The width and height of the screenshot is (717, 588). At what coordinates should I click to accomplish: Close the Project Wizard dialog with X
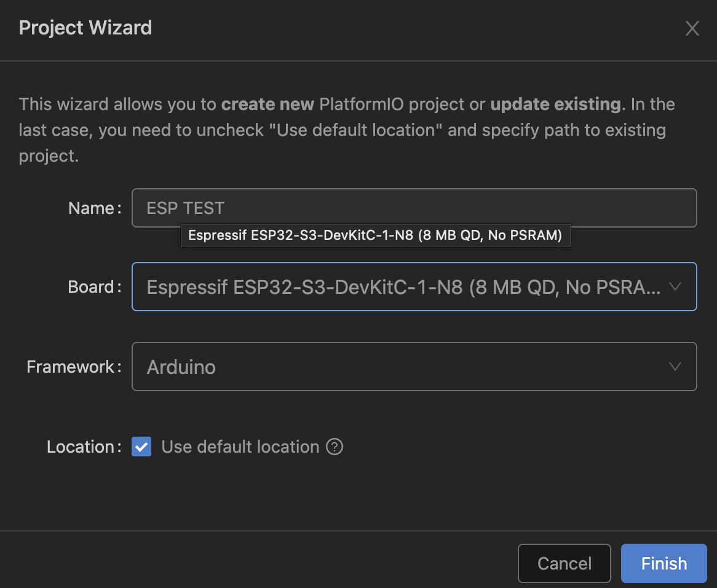[x=692, y=28]
